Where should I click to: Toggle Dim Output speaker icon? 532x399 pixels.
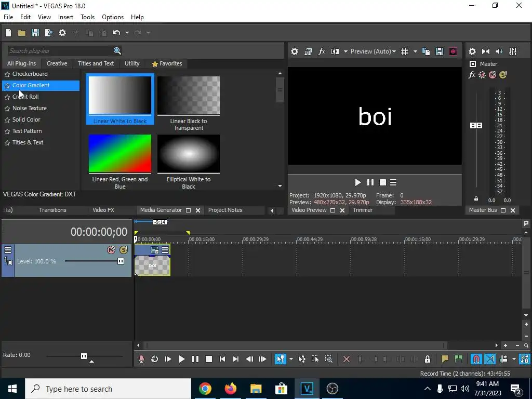point(499,51)
